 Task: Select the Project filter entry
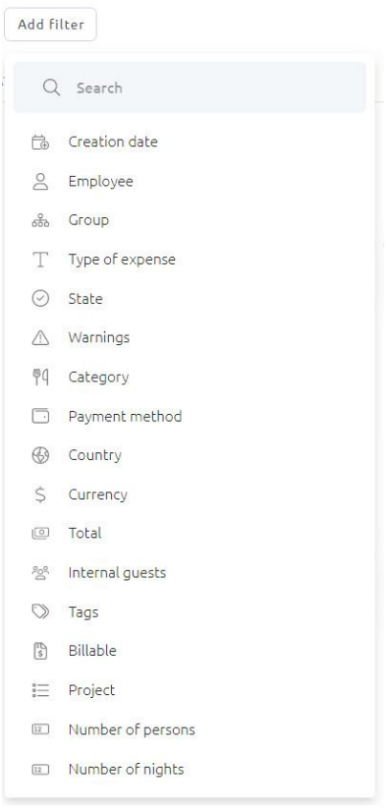(x=190, y=690)
